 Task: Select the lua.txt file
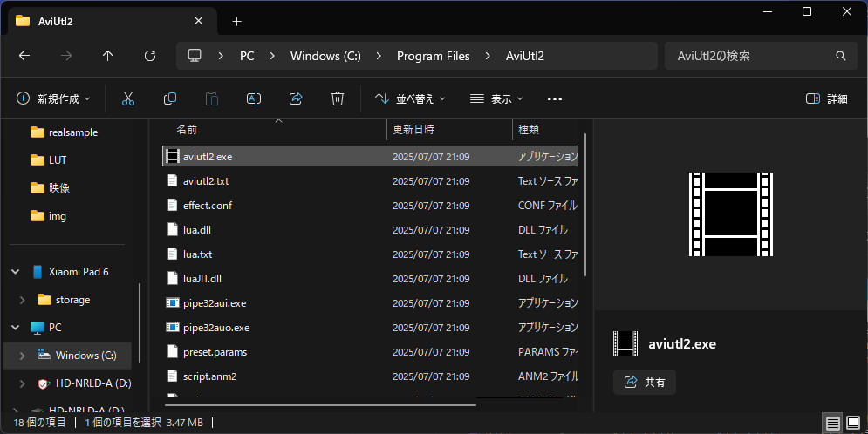[x=371, y=254]
